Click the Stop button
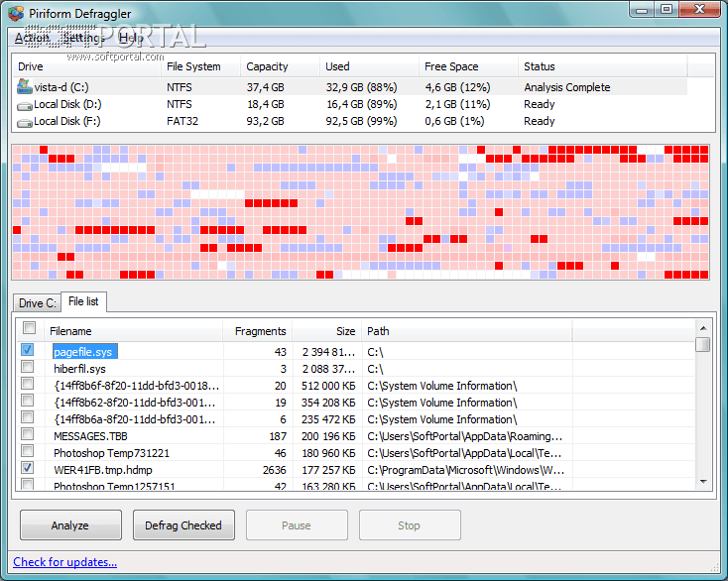This screenshot has width=728, height=581. [x=410, y=525]
